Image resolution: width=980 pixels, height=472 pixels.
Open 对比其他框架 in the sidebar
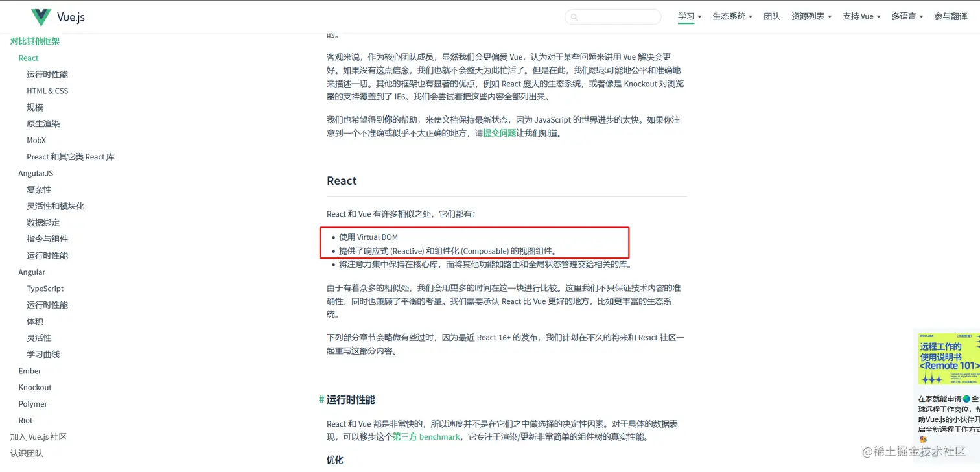[x=35, y=41]
